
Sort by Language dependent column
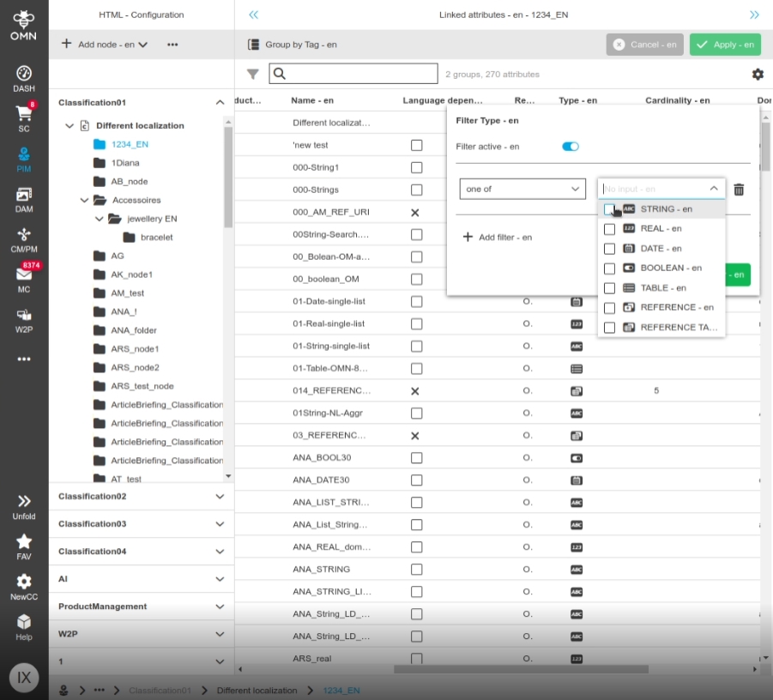442,100
